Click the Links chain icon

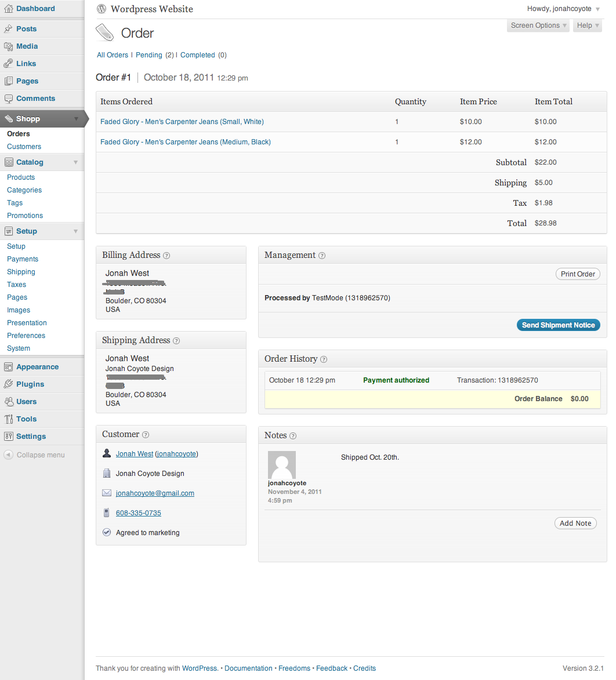point(8,64)
